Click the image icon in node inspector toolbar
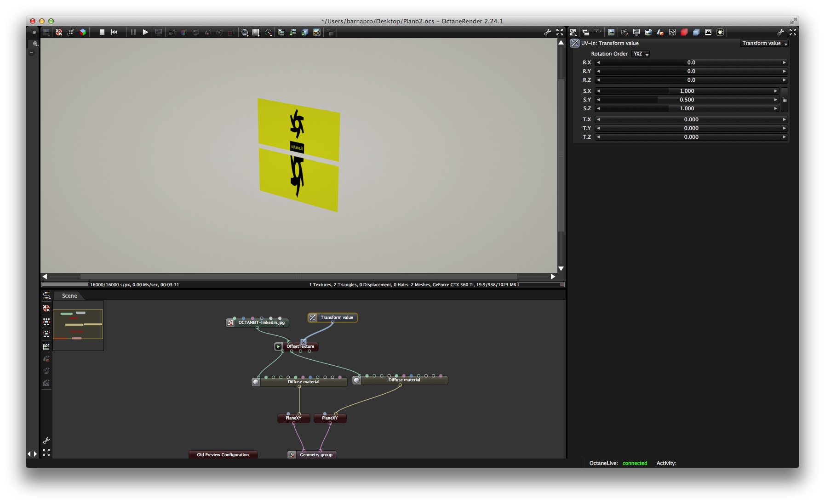This screenshot has width=825, height=504. 611,32
